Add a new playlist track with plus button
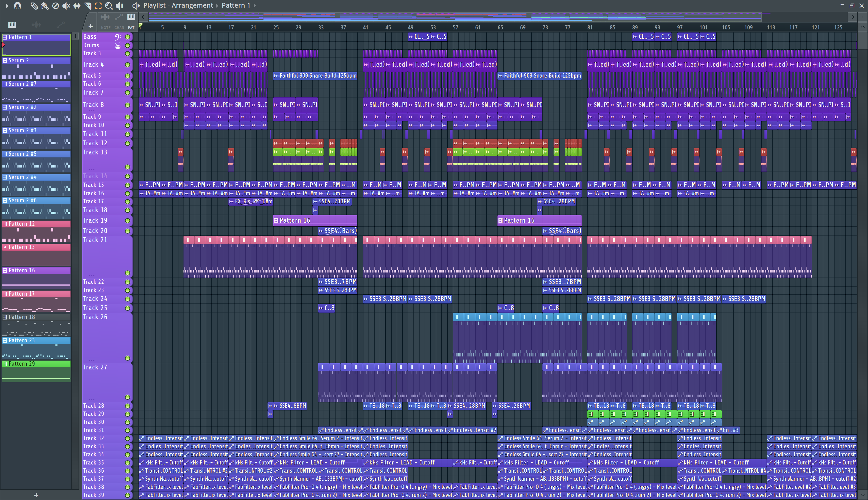The width and height of the screenshot is (868, 500). click(90, 26)
